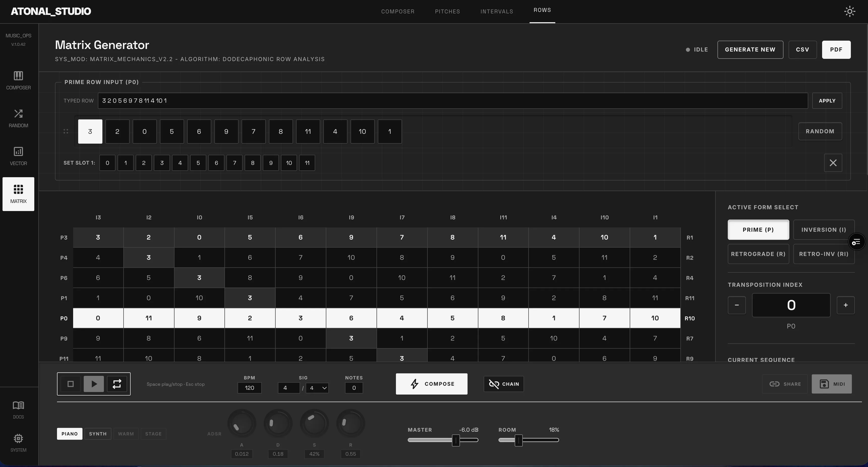The width and height of the screenshot is (868, 467).
Task: Select prime row tile 11
Action: pos(308,132)
